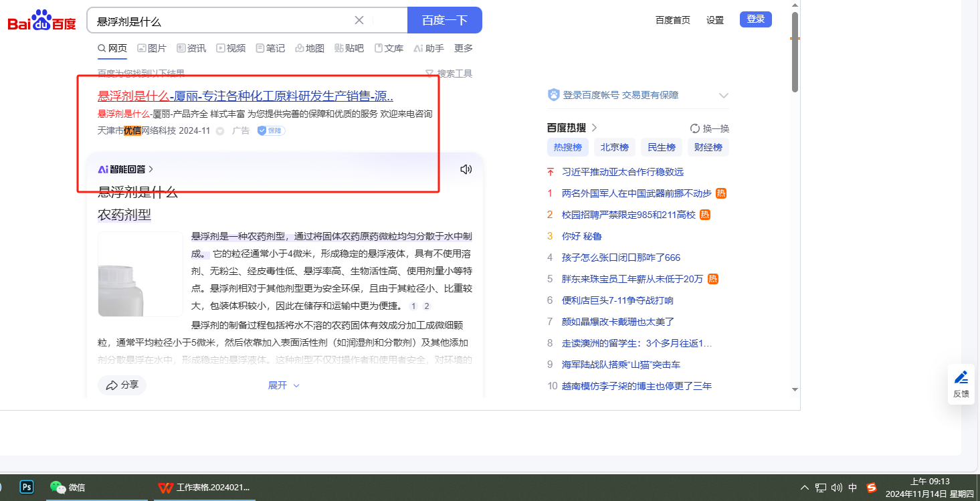980x501 pixels.
Task: Click the Baidu logo
Action: point(41,21)
